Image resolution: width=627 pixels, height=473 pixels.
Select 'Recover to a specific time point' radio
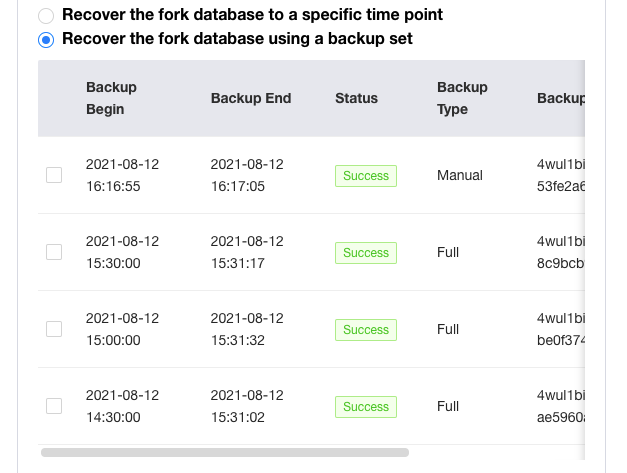46,16
